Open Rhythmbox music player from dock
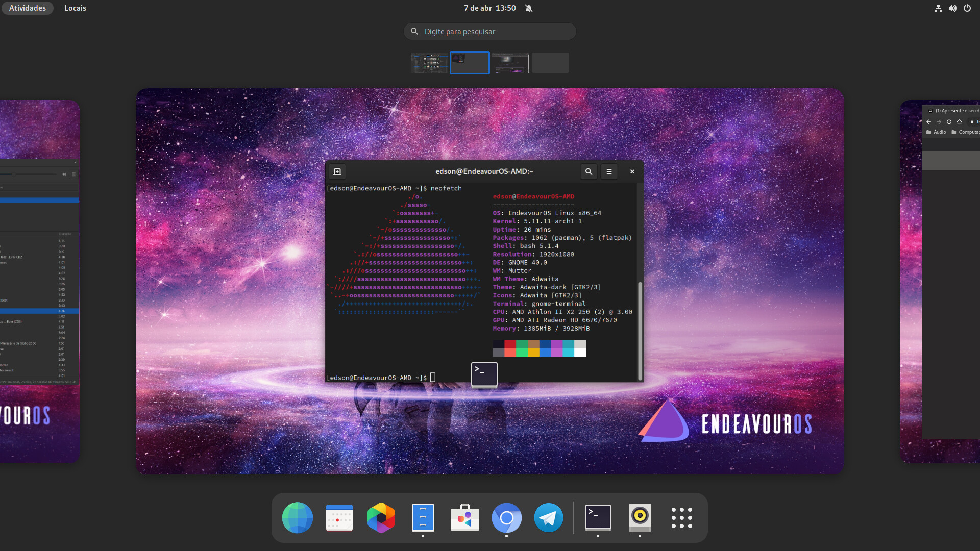Viewport: 980px width, 551px height. tap(640, 518)
